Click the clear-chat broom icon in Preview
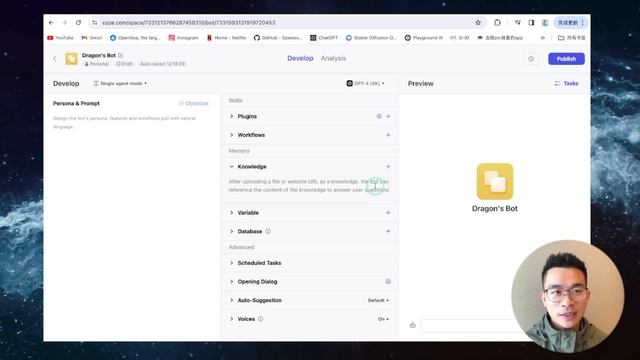The image size is (640, 360). pos(412,325)
